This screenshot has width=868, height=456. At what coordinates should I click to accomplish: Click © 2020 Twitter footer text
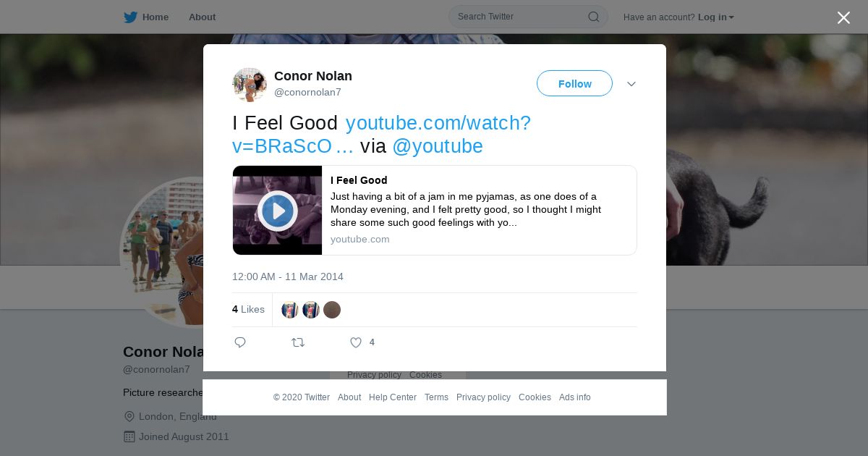pyautogui.click(x=302, y=397)
